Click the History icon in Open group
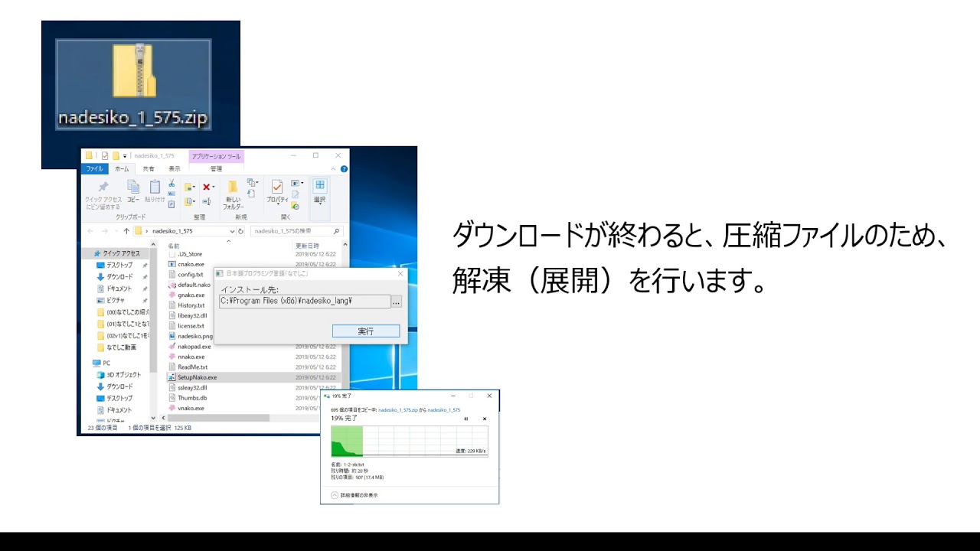Screen dimensions: 980x551 [x=295, y=205]
